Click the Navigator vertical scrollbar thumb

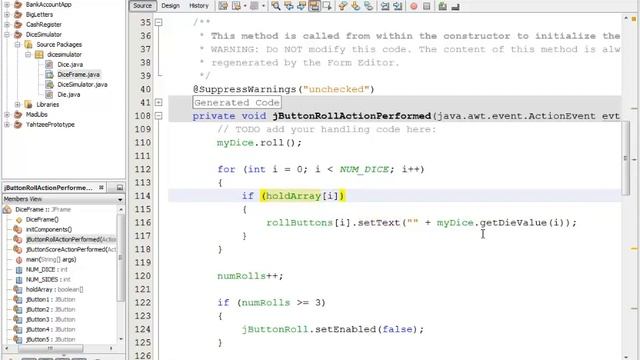pos(120,258)
